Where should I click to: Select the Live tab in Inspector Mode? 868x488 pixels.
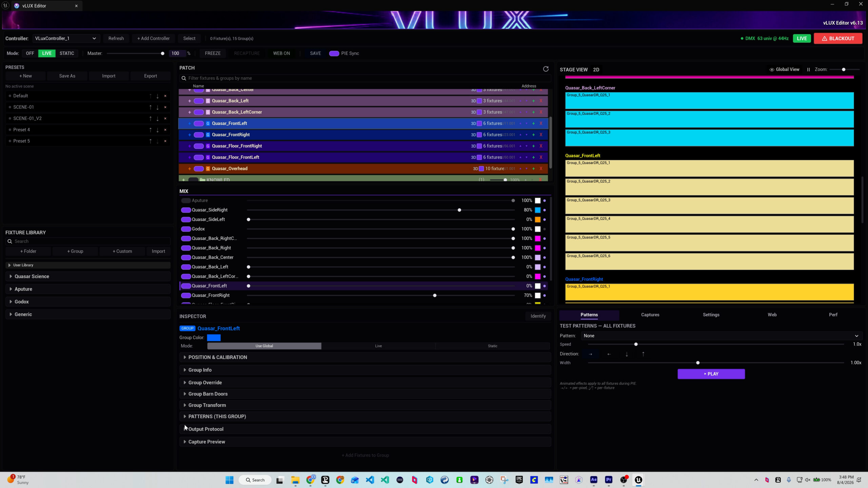click(378, 346)
